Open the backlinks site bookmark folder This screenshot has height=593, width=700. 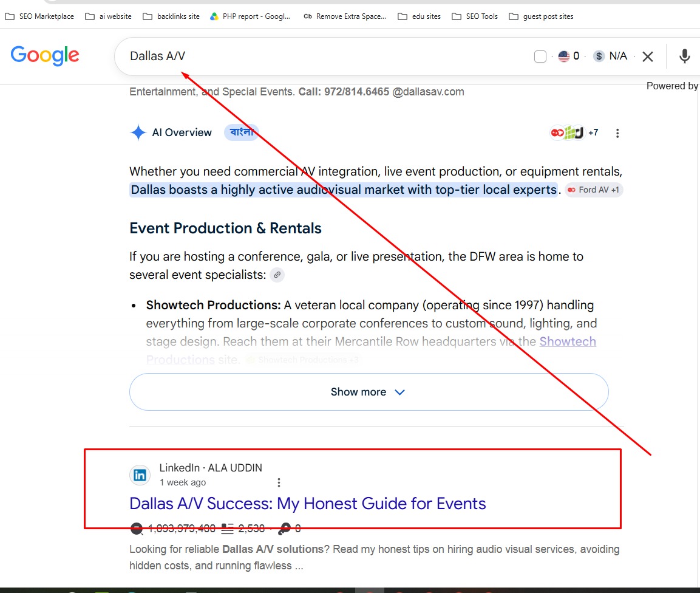coord(171,16)
